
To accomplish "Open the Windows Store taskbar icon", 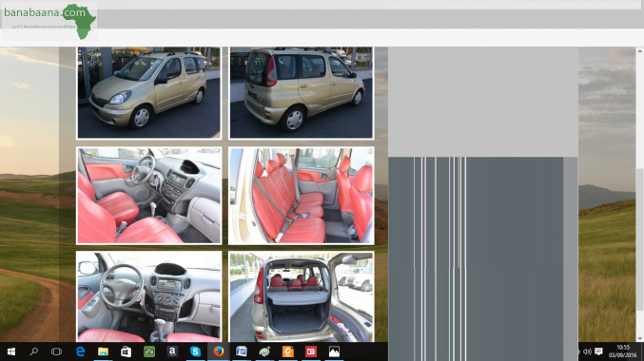I will pos(126,351).
